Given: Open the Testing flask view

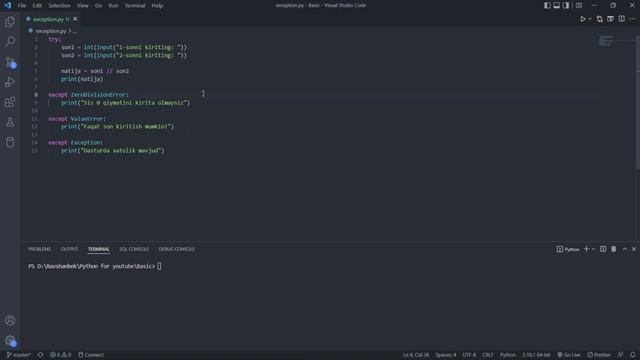Looking at the screenshot, I should (10, 122).
